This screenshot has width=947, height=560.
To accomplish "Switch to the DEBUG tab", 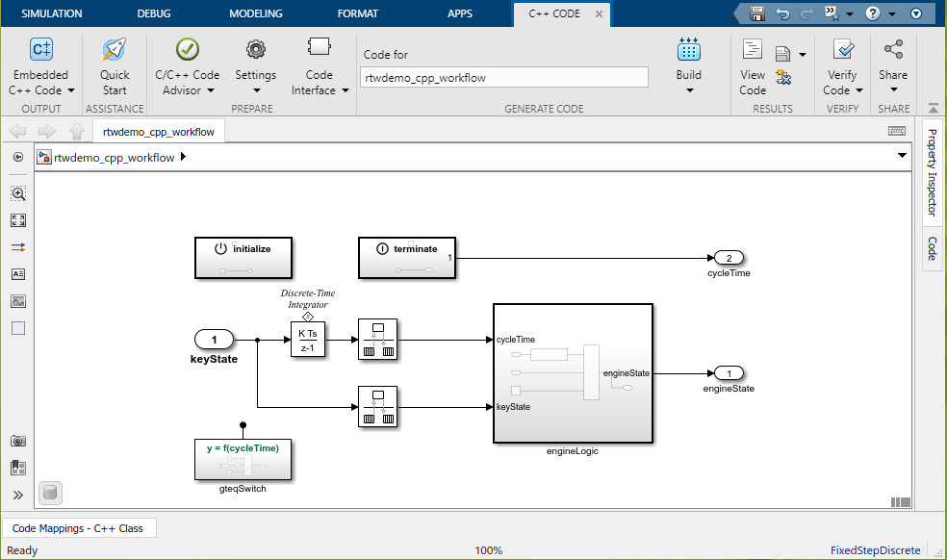I will coord(154,13).
